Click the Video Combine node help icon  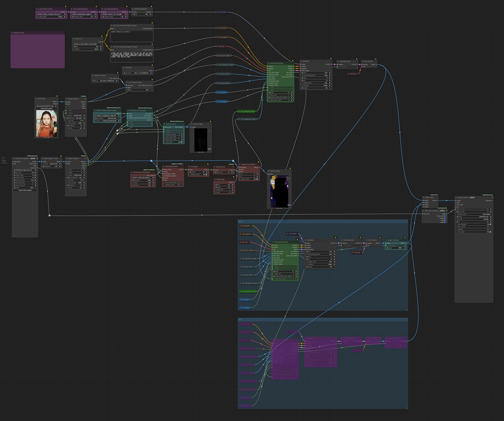[492, 197]
